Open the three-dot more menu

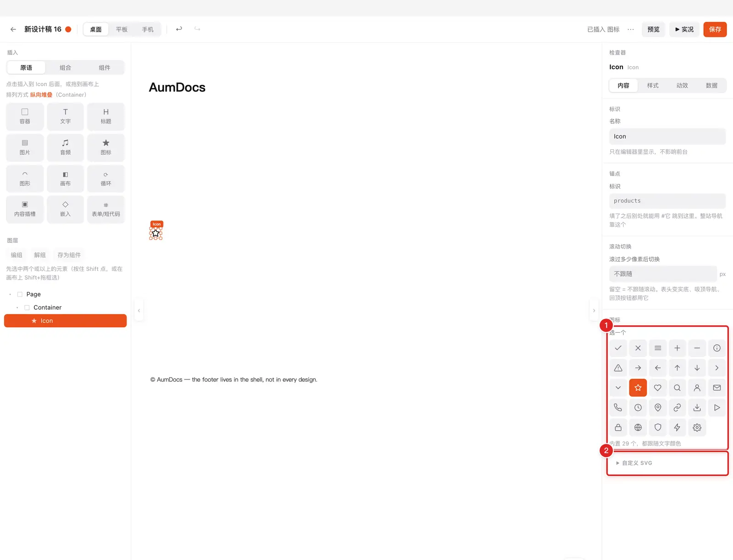[631, 29]
